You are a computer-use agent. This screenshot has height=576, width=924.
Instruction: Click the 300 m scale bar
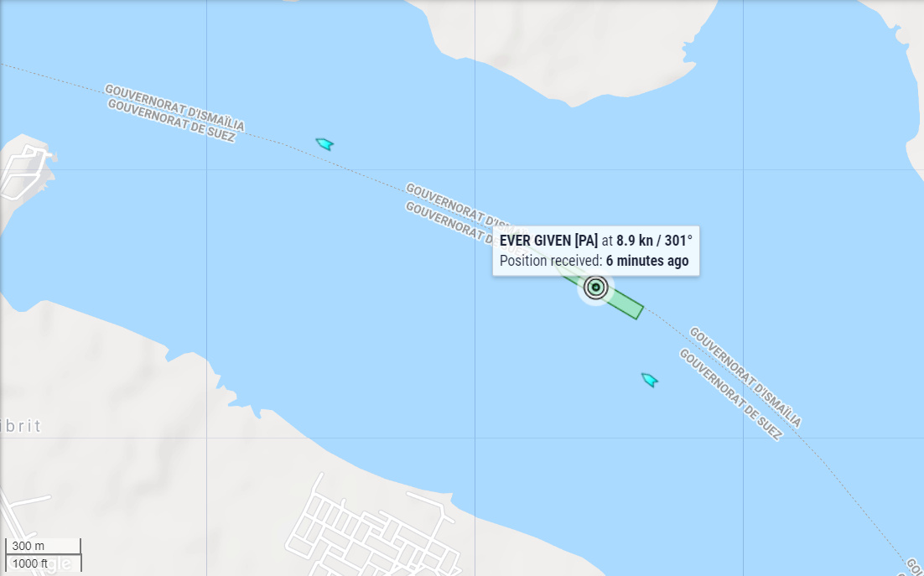43,546
